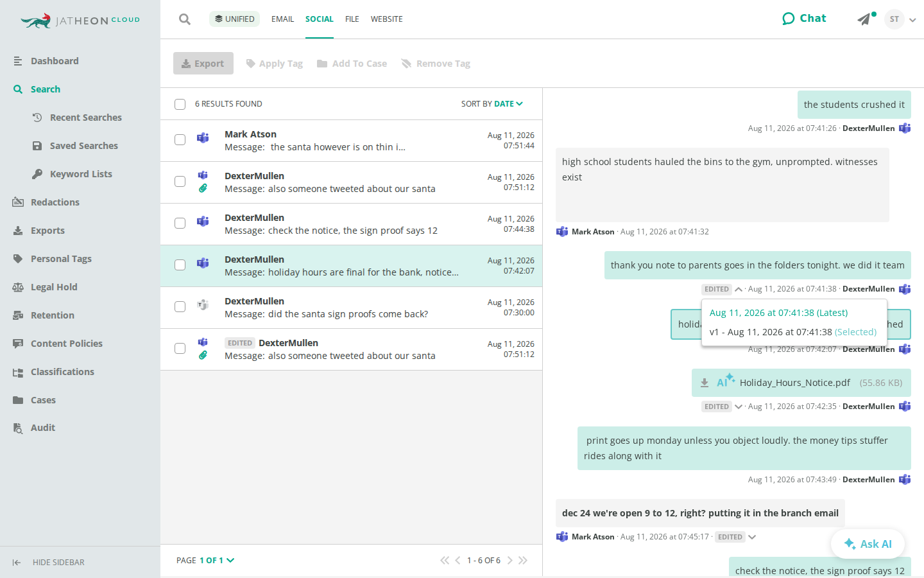Choose the Latest version Aug 11 07:41:38
The height and width of the screenshot is (578, 924).
point(779,313)
